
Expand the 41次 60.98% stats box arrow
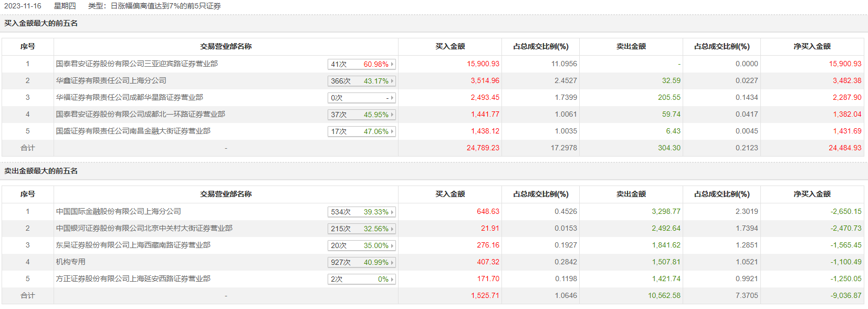(392, 64)
